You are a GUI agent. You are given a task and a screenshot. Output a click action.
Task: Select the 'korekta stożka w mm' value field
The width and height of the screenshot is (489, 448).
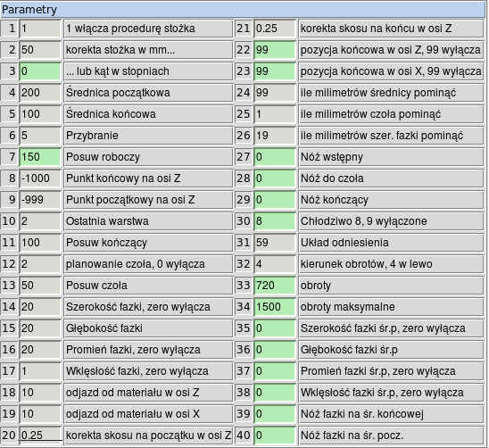pyautogui.click(x=40, y=50)
